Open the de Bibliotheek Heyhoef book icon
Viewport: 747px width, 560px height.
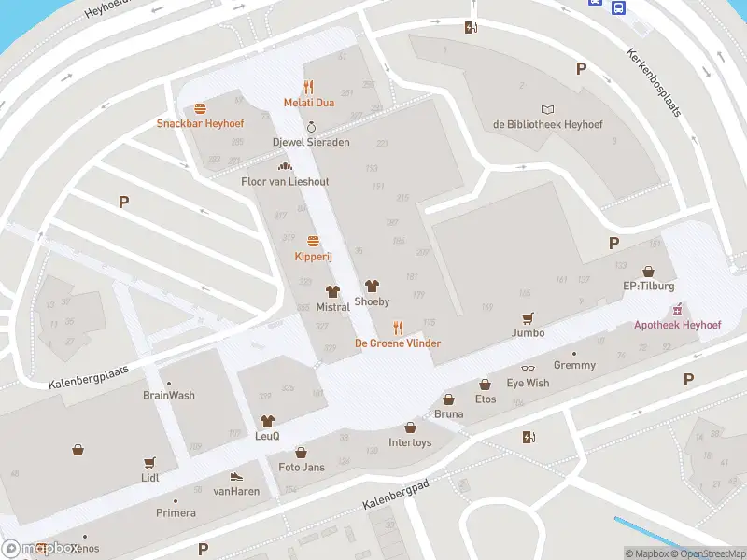(x=547, y=110)
